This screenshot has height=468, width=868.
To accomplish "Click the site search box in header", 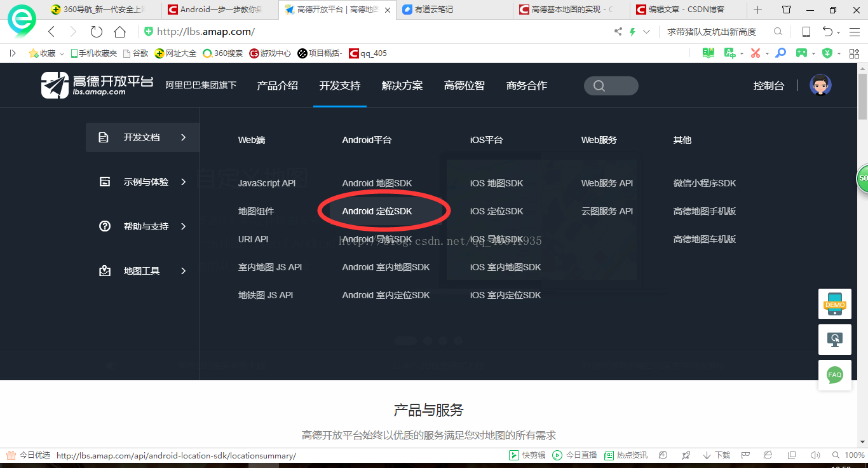I will 611,86.
